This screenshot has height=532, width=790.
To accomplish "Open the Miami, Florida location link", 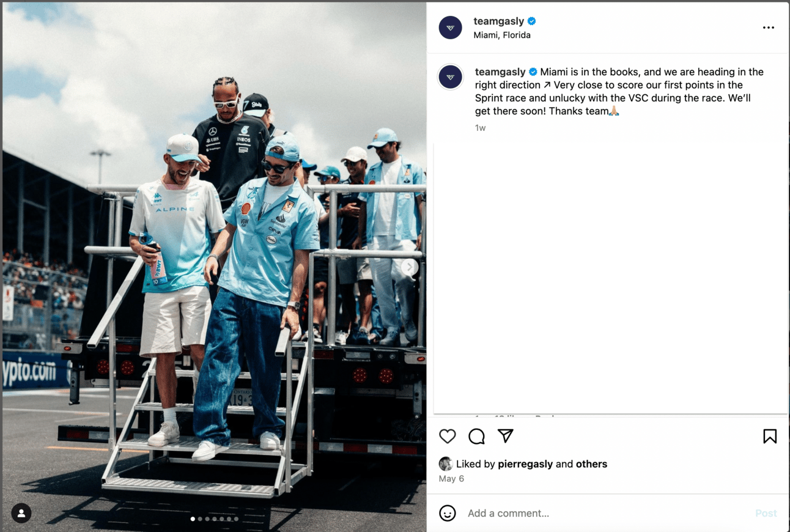I will point(502,35).
